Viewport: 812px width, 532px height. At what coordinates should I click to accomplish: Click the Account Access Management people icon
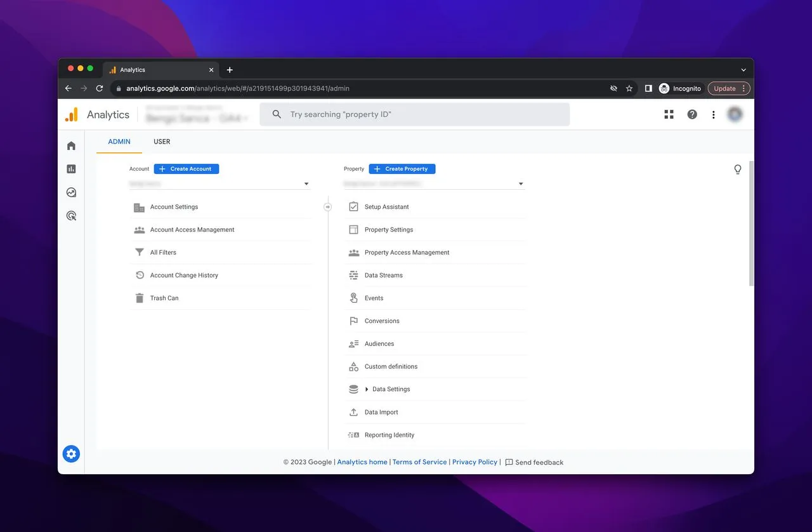coord(140,230)
